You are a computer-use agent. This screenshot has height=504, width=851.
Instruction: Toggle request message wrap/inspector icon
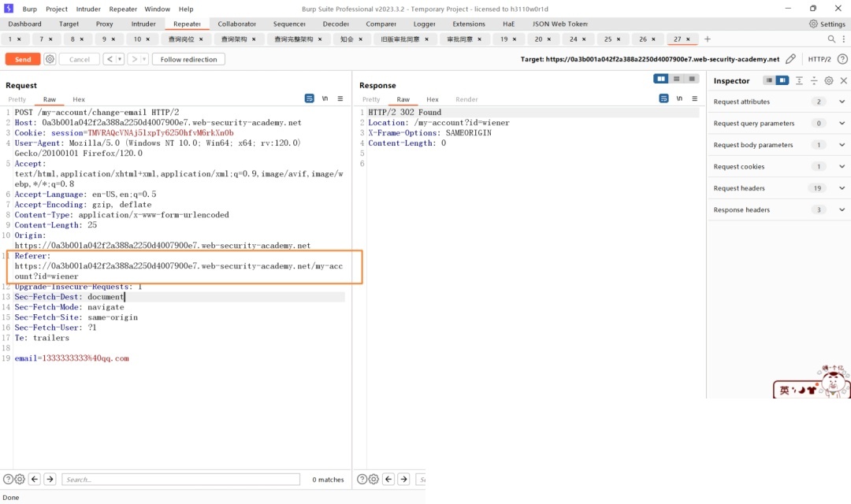click(310, 98)
